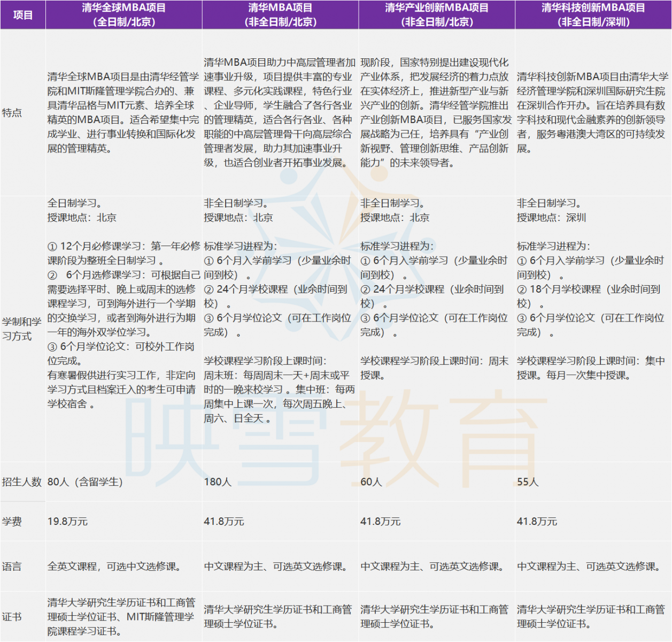Click the "清华产业创新MBA项目" column header

437,15
